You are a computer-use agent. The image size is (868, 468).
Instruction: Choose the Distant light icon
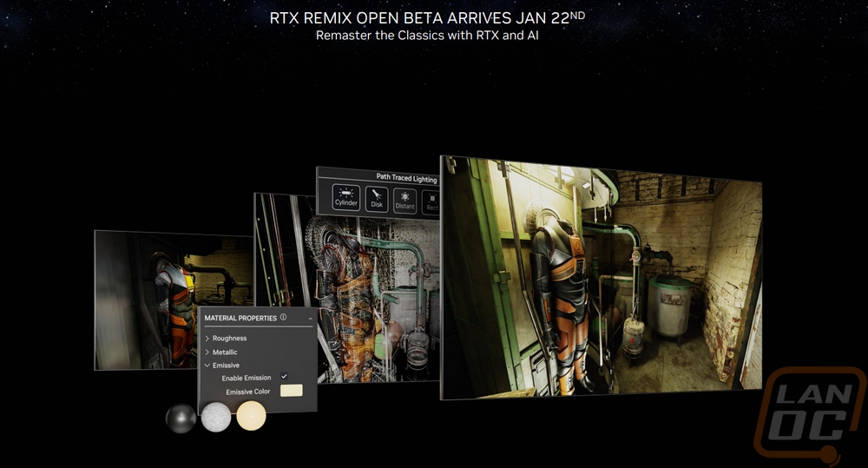[404, 201]
